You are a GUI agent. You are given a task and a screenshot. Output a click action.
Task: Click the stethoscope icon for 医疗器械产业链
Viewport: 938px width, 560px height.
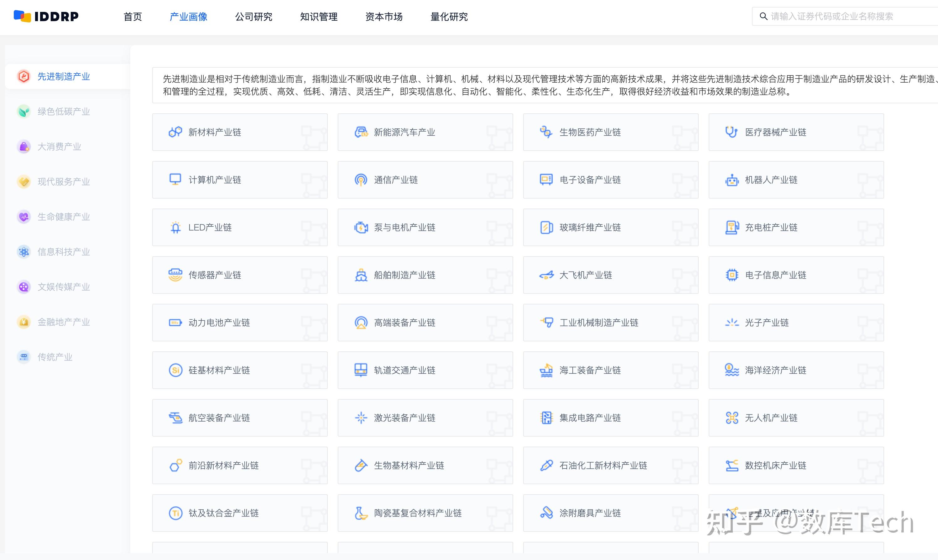(x=731, y=132)
